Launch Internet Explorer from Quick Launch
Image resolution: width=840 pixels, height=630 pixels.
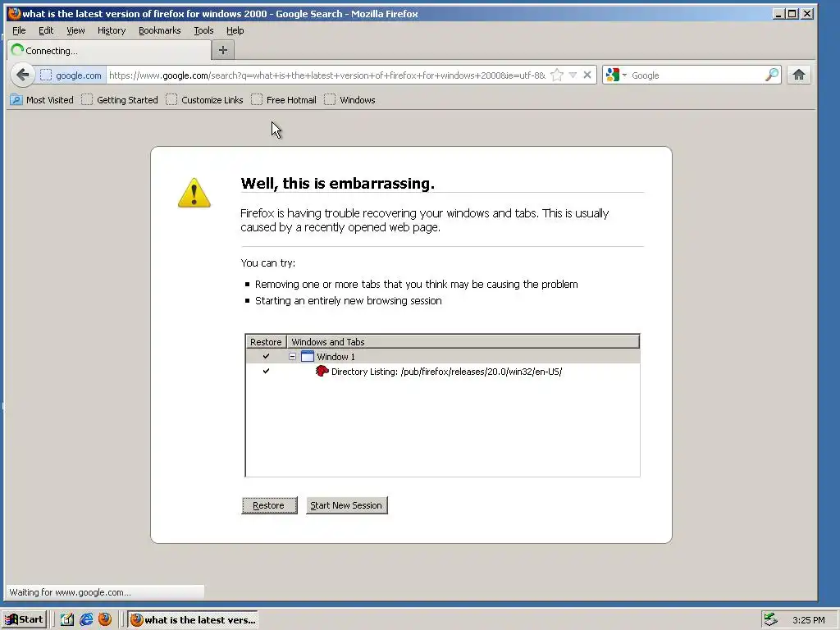click(x=86, y=620)
